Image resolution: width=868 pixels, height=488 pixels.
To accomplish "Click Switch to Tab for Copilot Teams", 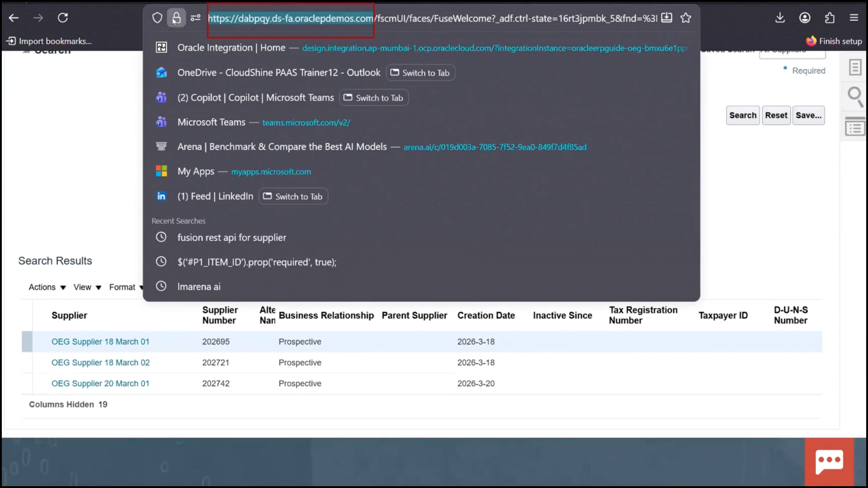I will pos(374,98).
